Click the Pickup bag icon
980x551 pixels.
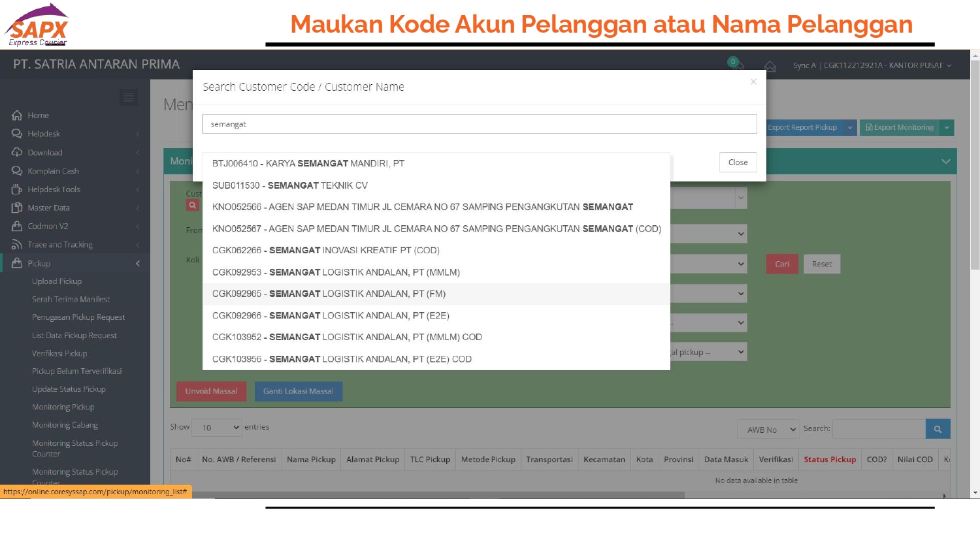(17, 263)
